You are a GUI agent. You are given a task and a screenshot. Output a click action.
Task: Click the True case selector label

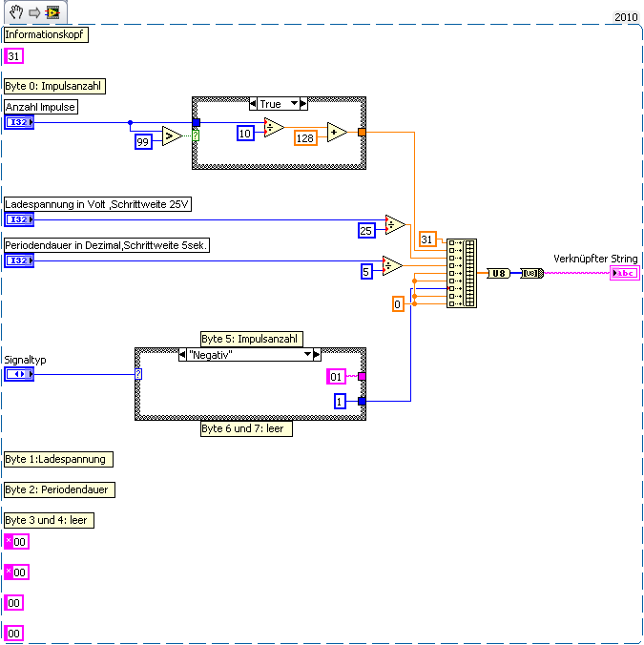270,104
